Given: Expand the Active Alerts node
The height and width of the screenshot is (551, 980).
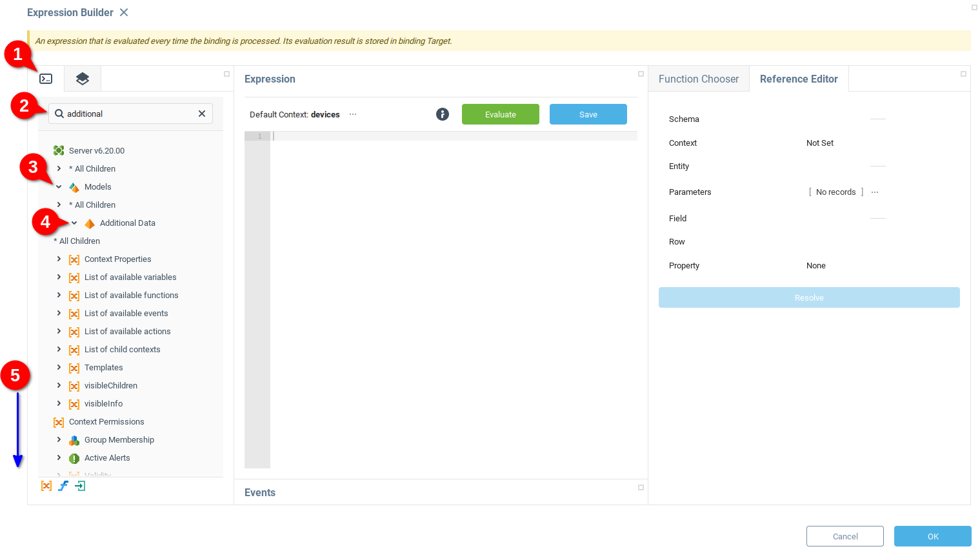Looking at the screenshot, I should pyautogui.click(x=59, y=457).
